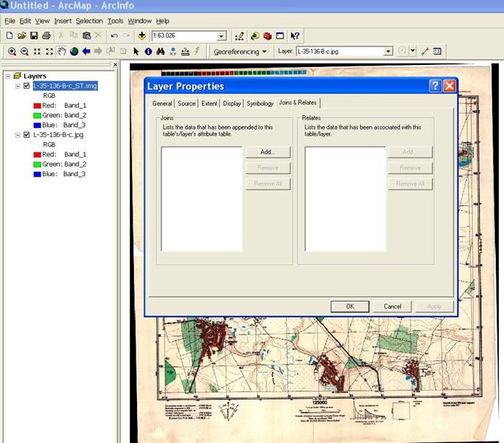Image resolution: width=504 pixels, height=443 pixels.
Task: Expand the Georeferencing menu
Action: point(240,52)
